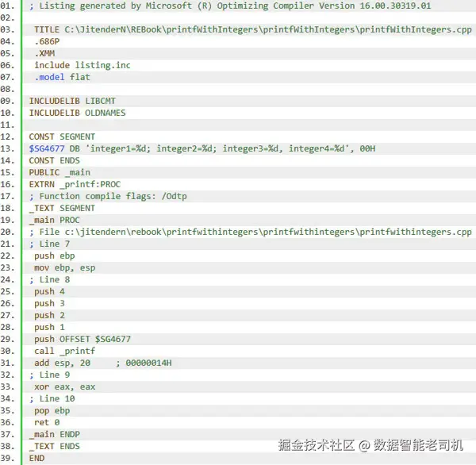Click the .XMM directive
The image size is (476, 465).
44,53
